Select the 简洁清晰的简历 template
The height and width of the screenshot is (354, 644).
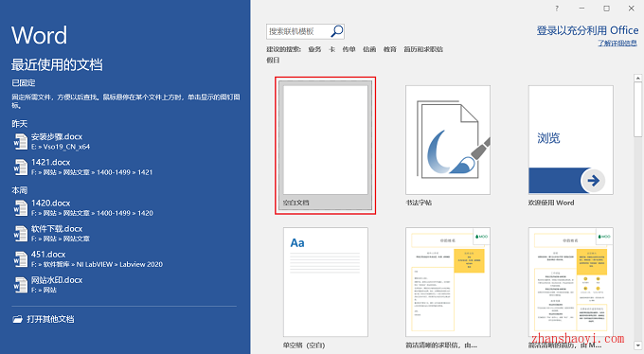coord(571,288)
